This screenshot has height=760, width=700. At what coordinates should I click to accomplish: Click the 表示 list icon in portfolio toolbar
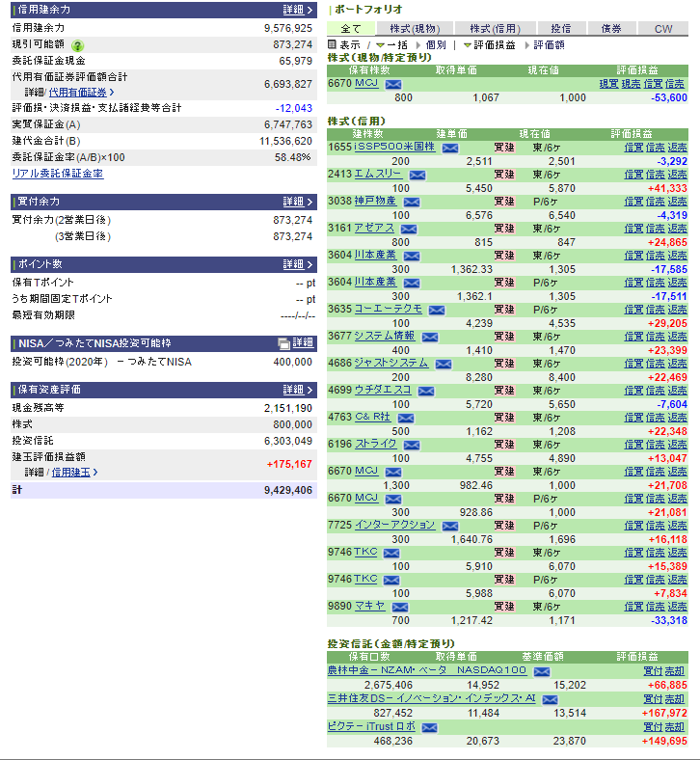click(332, 45)
